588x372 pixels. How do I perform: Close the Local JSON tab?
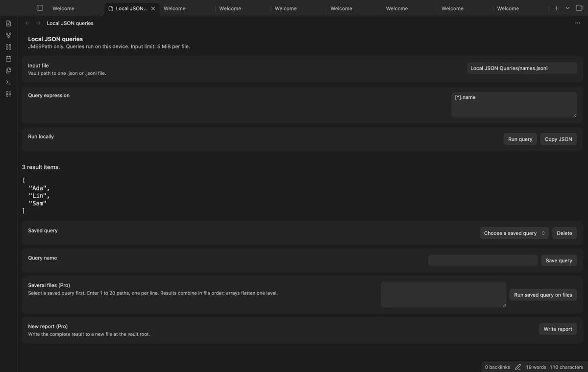pyautogui.click(x=153, y=8)
